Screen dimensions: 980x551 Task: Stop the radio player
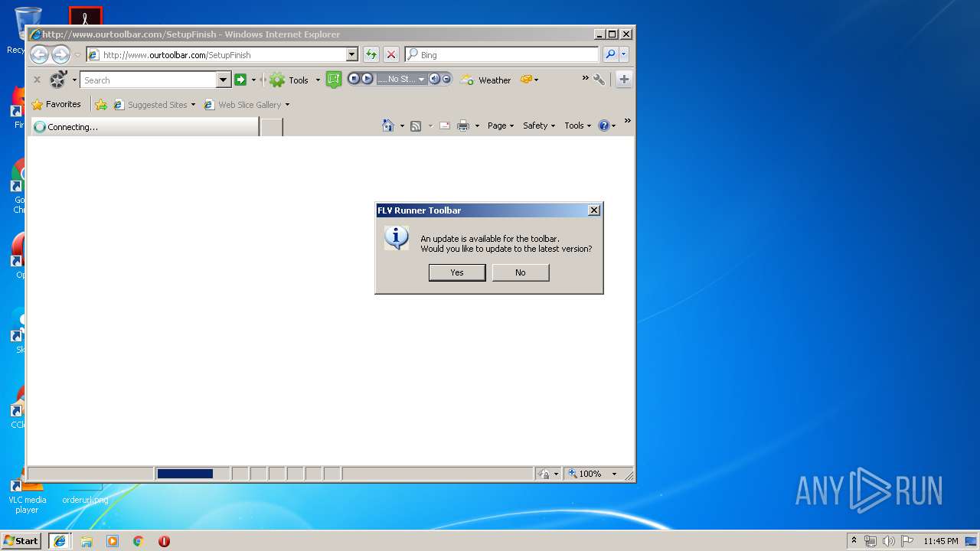coord(354,79)
